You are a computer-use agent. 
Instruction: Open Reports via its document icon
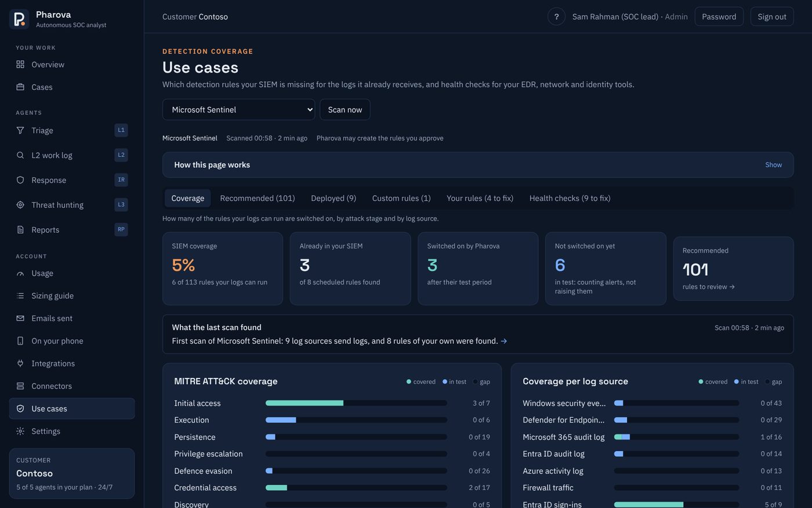pyautogui.click(x=20, y=230)
